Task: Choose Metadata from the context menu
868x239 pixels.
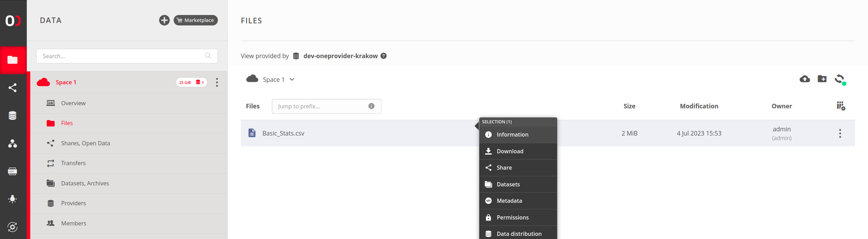Action: [x=518, y=201]
